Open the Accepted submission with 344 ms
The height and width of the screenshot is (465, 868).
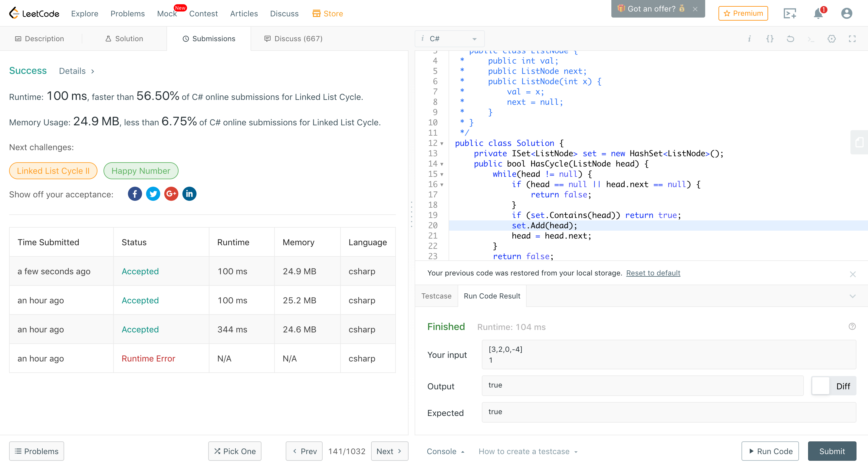tap(140, 330)
